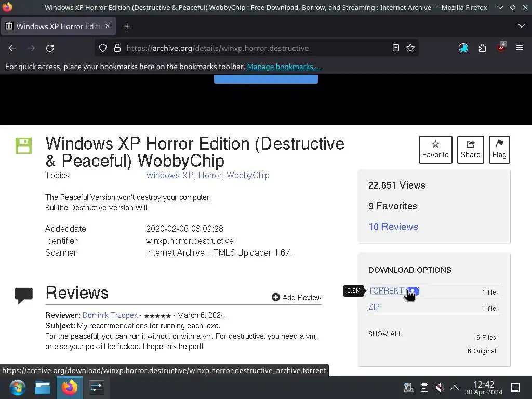The height and width of the screenshot is (399, 532).
Task: Jump to the 10 Reviews link
Action: 393,227
